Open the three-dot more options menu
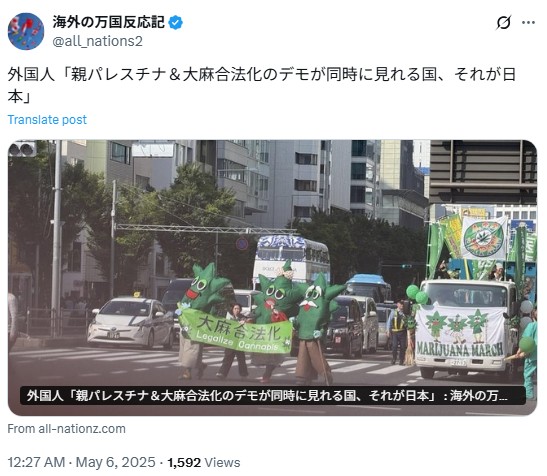 pos(528,23)
